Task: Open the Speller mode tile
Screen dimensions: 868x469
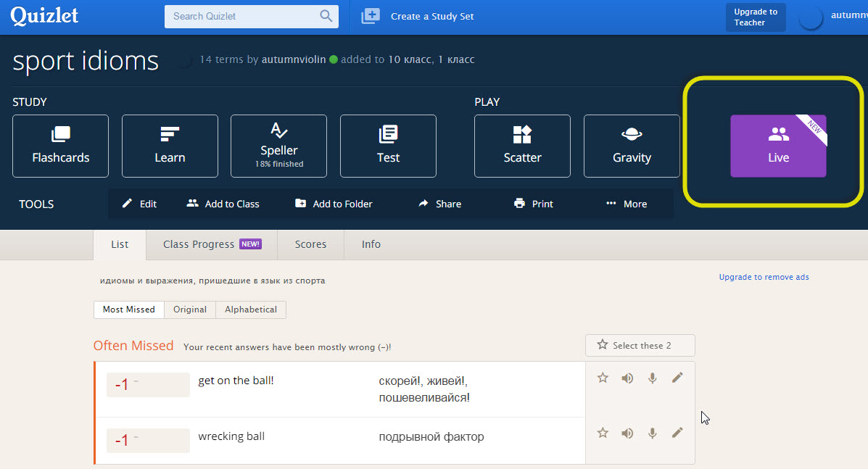Action: click(279, 146)
